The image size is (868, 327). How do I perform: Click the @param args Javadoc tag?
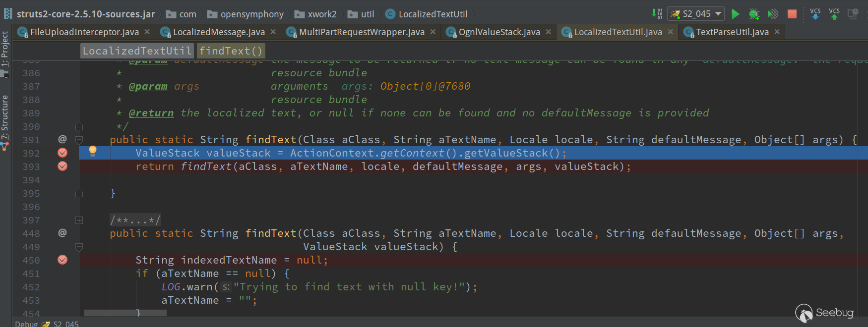(x=148, y=86)
